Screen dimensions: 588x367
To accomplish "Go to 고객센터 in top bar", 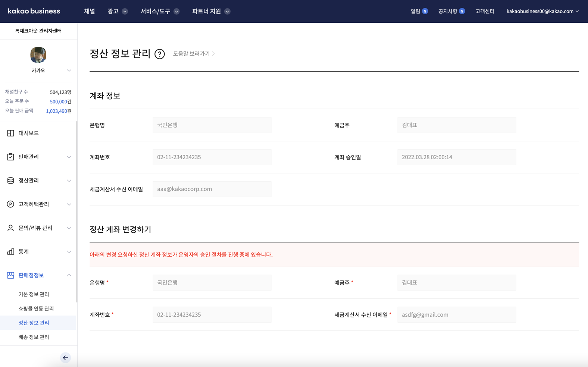I will (x=484, y=11).
